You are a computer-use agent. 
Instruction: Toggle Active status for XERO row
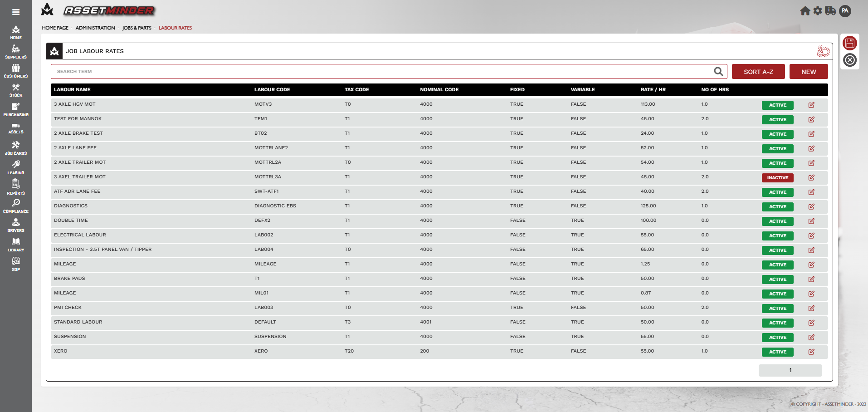777,352
